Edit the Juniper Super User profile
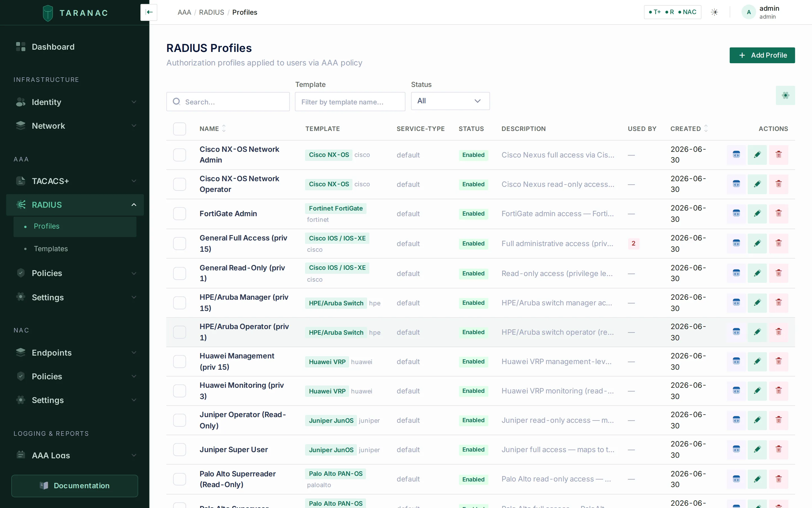Viewport: 812px width, 508px height. coord(757,449)
